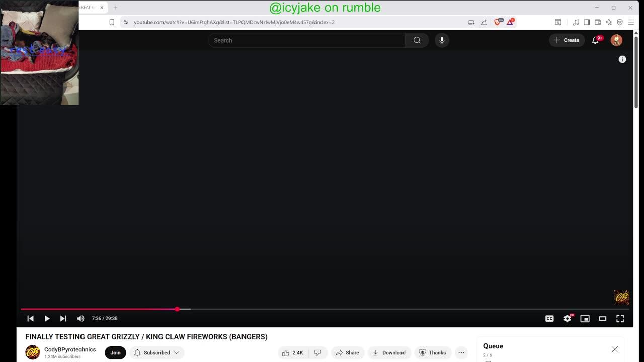Click the video title 'FINALLY TESTING GREAT GRIZZLY'
Image resolution: width=644 pixels, height=362 pixels.
[146, 337]
